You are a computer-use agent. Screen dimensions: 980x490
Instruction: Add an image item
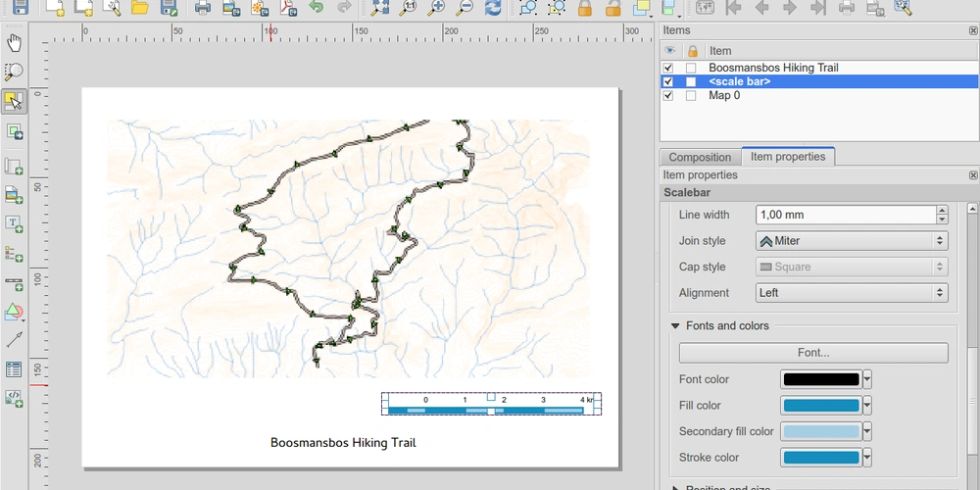14,196
